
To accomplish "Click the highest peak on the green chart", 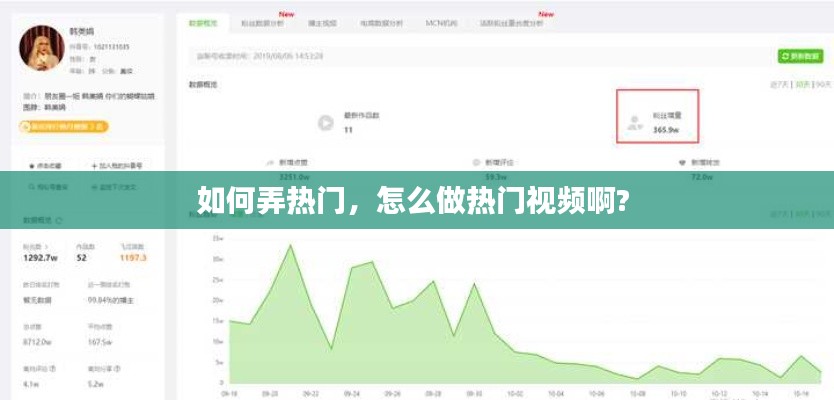I will tap(291, 245).
